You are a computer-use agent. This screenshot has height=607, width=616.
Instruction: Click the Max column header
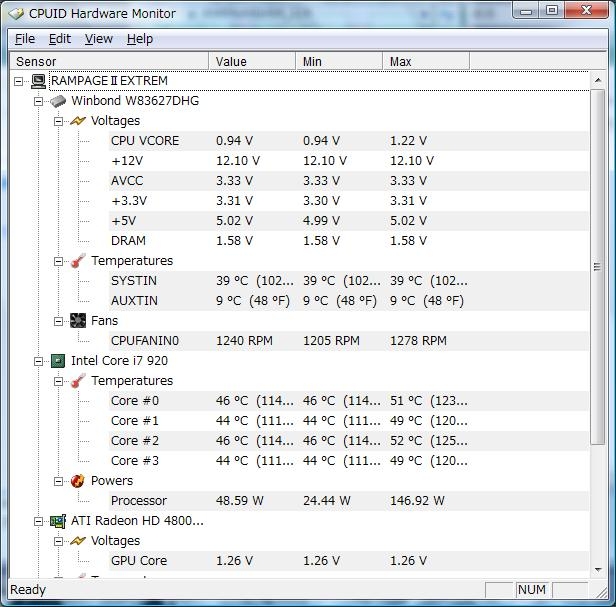[426, 61]
